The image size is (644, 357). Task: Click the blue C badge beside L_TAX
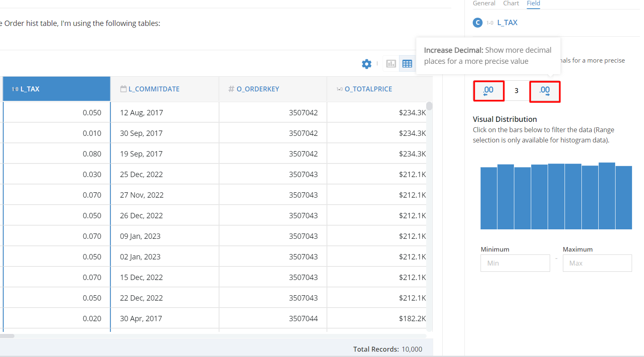click(x=478, y=23)
